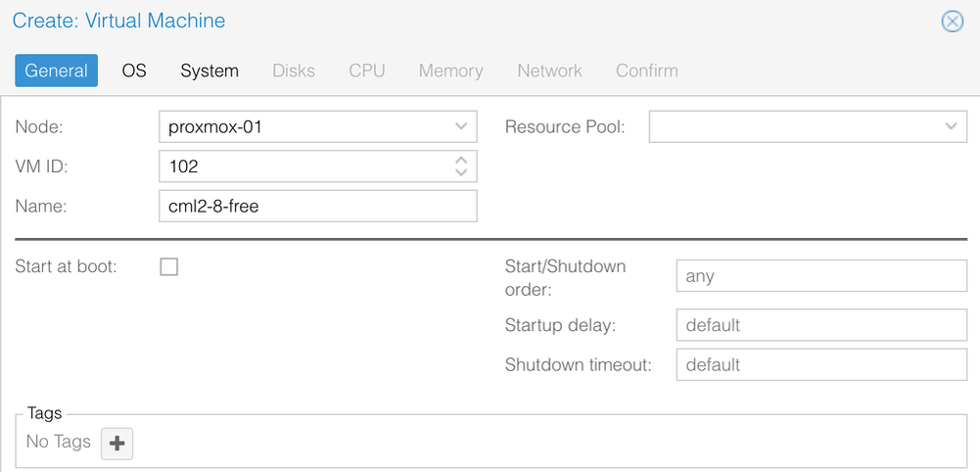Click the Name field with cml2-8-free

pyautogui.click(x=317, y=207)
